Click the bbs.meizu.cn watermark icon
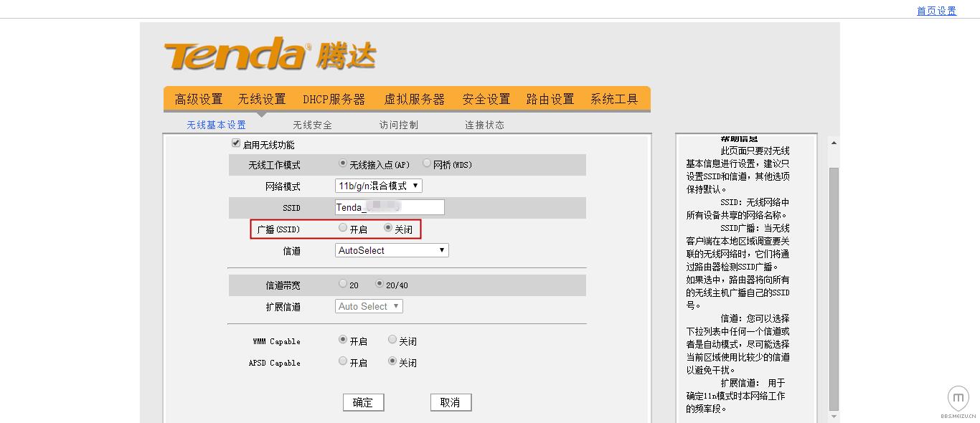The height and width of the screenshot is (423, 980). [x=958, y=397]
